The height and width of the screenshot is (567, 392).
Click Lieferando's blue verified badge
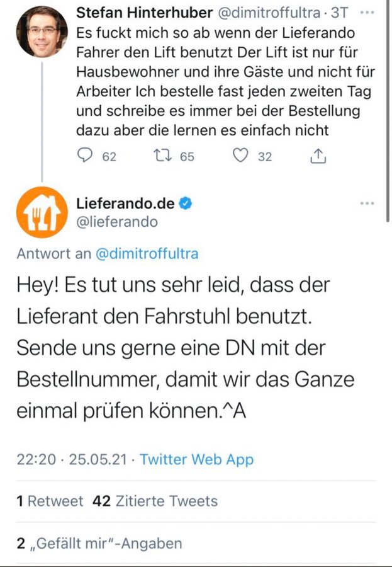click(187, 203)
